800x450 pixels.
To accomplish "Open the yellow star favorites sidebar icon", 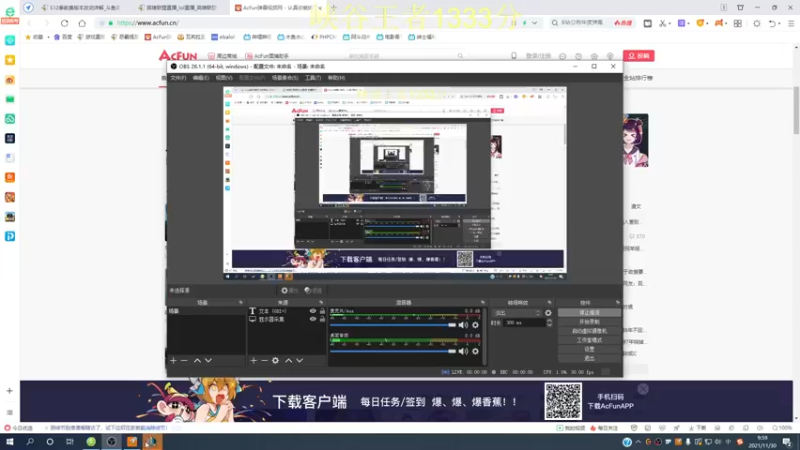I will pyautogui.click(x=10, y=60).
